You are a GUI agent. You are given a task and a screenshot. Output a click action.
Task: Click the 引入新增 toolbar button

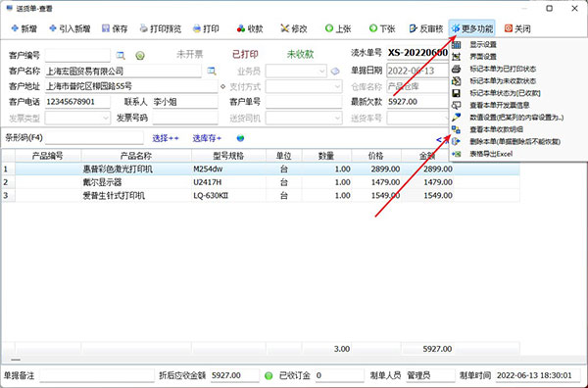click(x=70, y=28)
